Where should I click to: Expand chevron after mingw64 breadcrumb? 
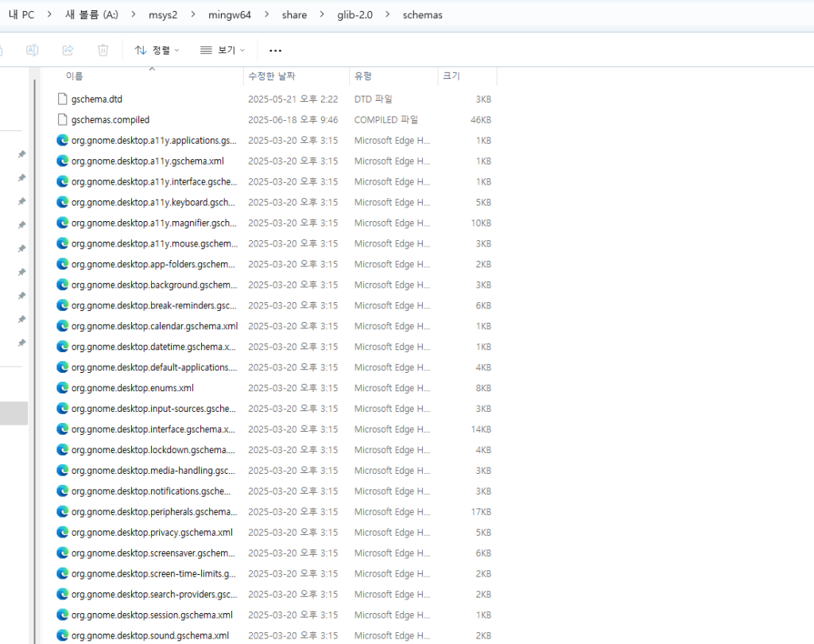[267, 14]
